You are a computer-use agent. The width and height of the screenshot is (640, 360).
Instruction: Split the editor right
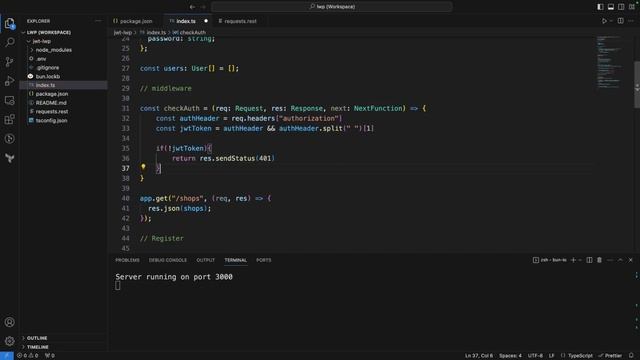pos(620,21)
